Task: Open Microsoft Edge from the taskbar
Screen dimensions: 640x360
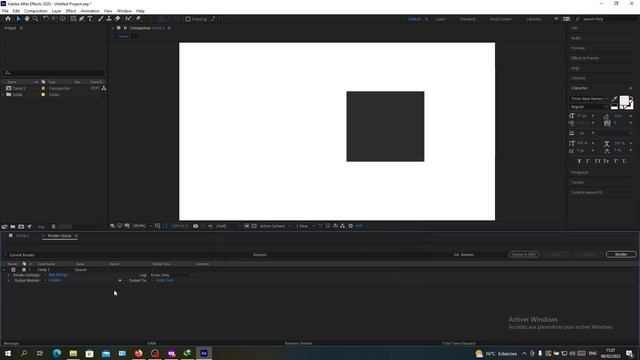Action: [x=57, y=353]
